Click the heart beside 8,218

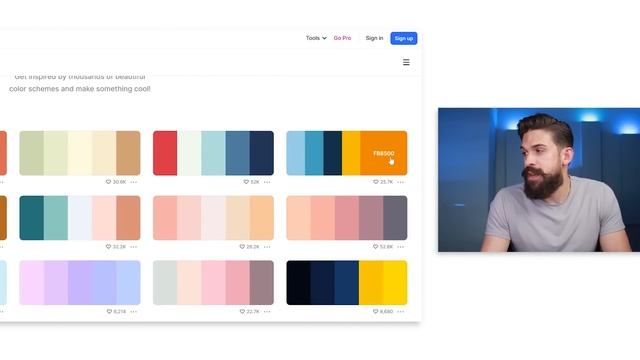[x=109, y=311]
